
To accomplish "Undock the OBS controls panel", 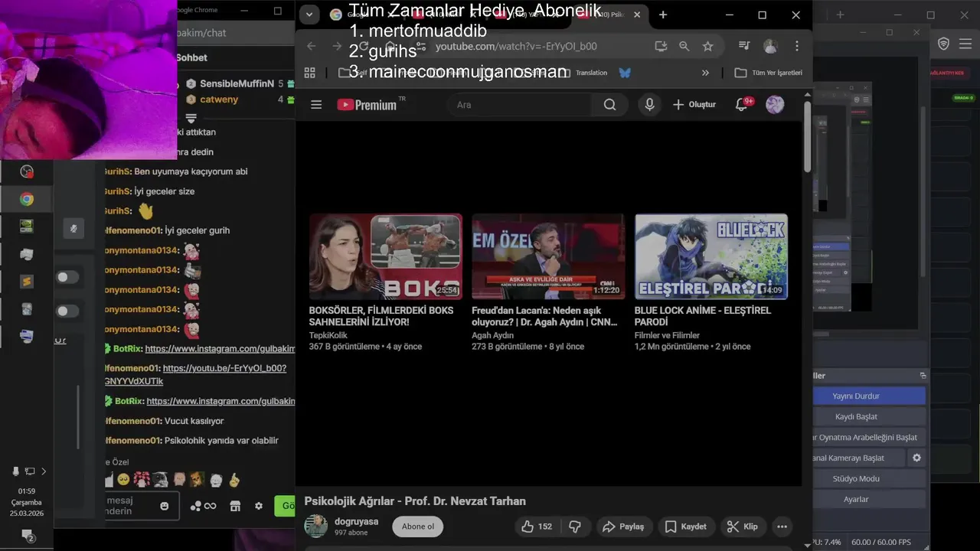I will click(923, 376).
